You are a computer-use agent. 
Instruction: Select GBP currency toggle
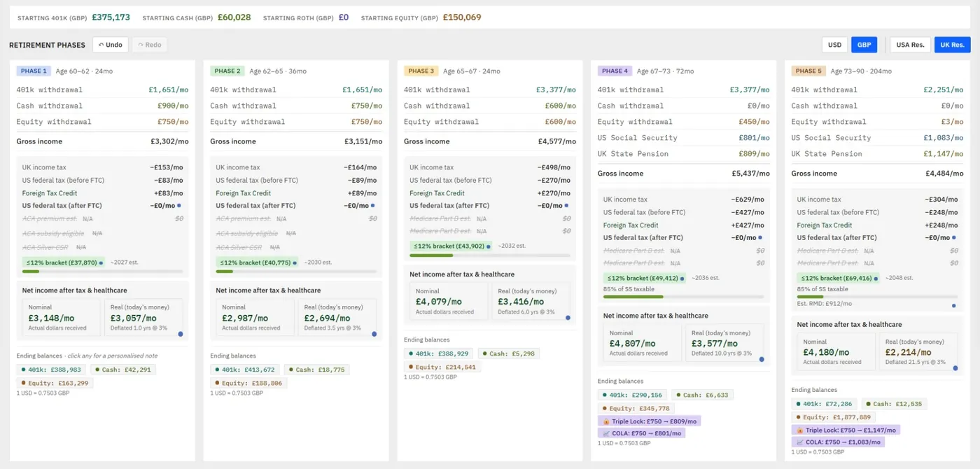(x=864, y=45)
